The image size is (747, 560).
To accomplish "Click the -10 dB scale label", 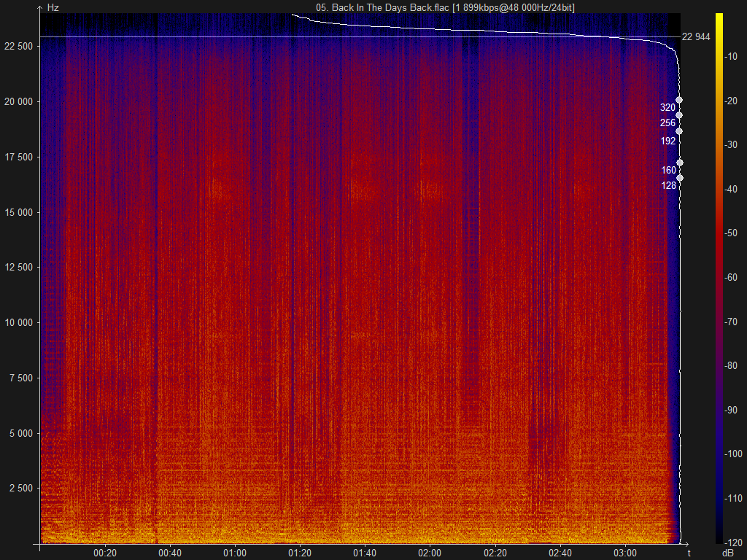I will tap(731, 57).
